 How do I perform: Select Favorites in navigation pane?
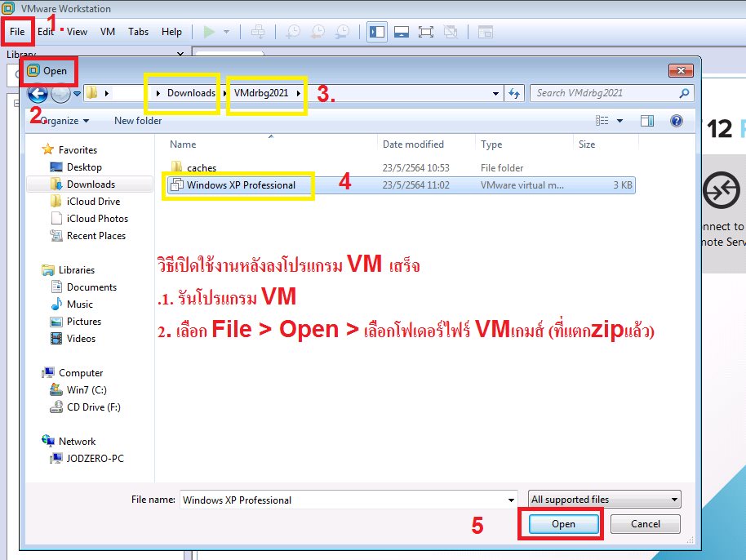click(x=78, y=150)
